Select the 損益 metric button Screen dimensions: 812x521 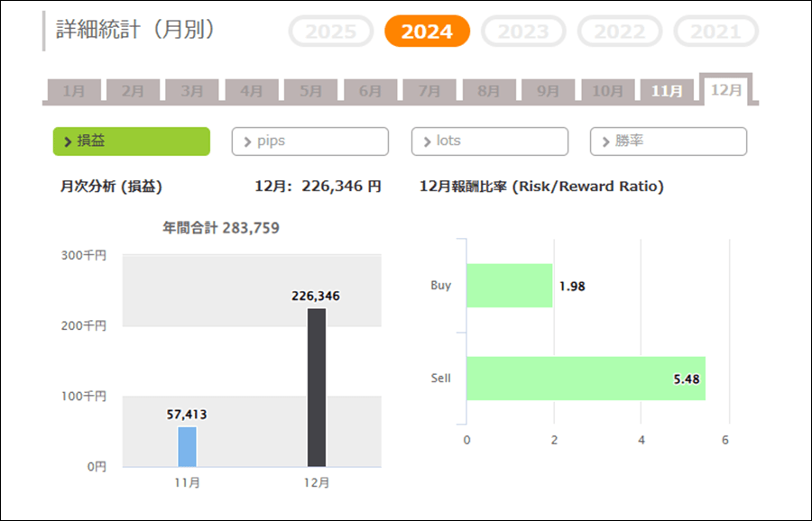[132, 142]
